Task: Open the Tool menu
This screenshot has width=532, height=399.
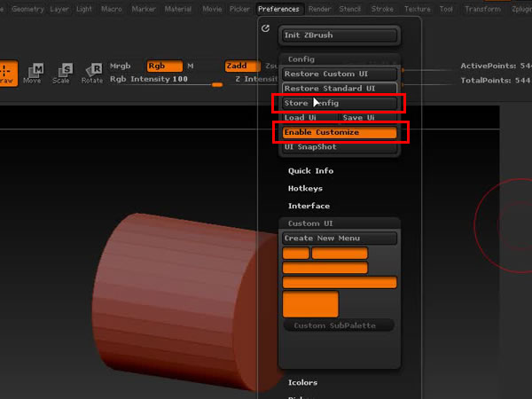Action: pyautogui.click(x=446, y=9)
